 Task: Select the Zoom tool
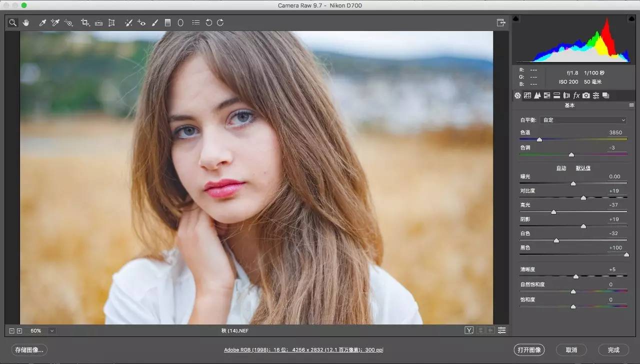tap(13, 22)
